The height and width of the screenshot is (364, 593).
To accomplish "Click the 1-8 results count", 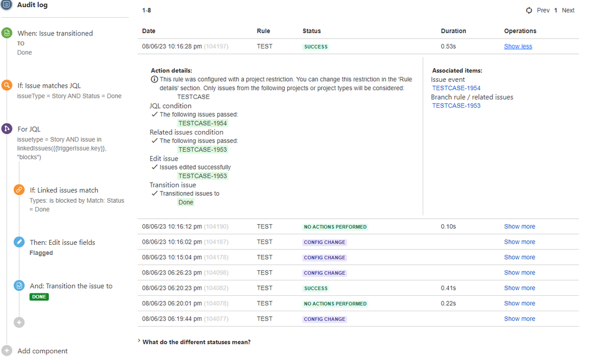I will click(147, 11).
